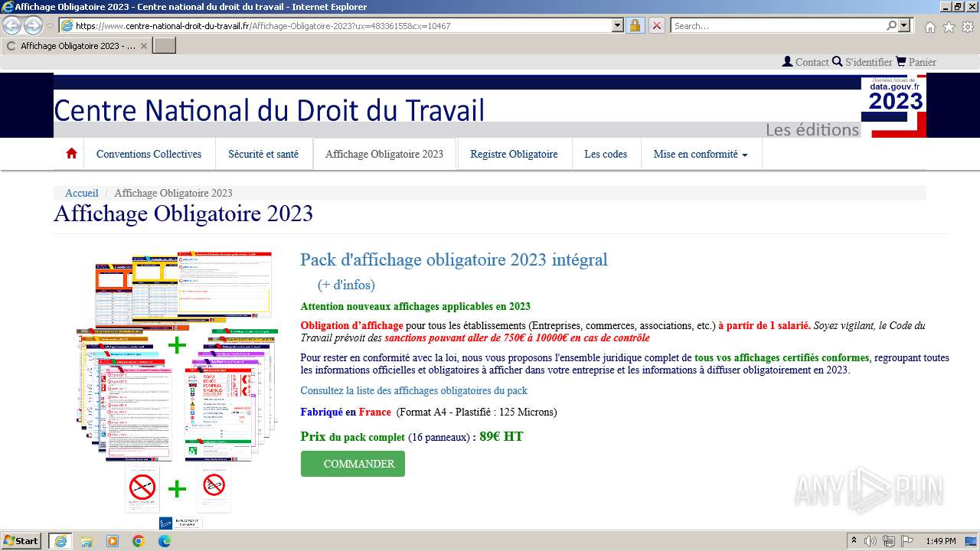Click the Panier shopping cart icon
The width and height of the screenshot is (980, 551).
point(900,61)
